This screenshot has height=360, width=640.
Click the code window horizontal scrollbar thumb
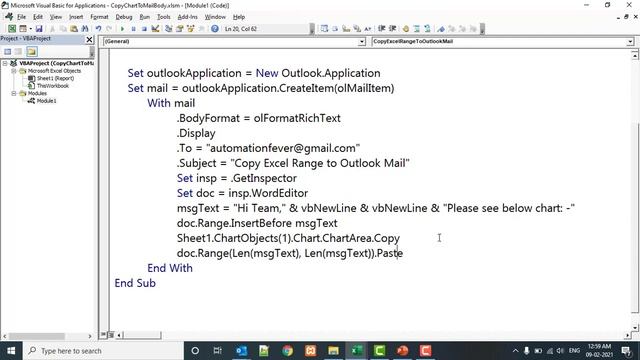(142, 335)
